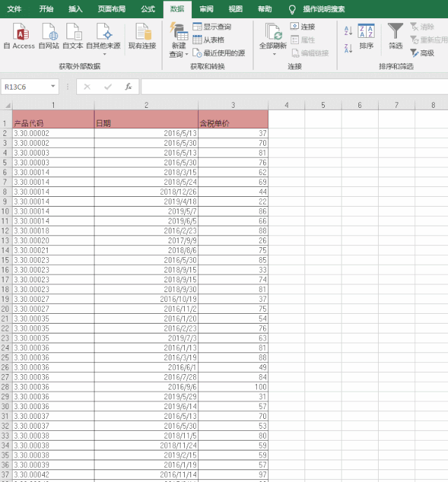Viewport: 448px width, 482px height.
Task: Click 显示查询 in Get & Transform
Action: (x=212, y=27)
